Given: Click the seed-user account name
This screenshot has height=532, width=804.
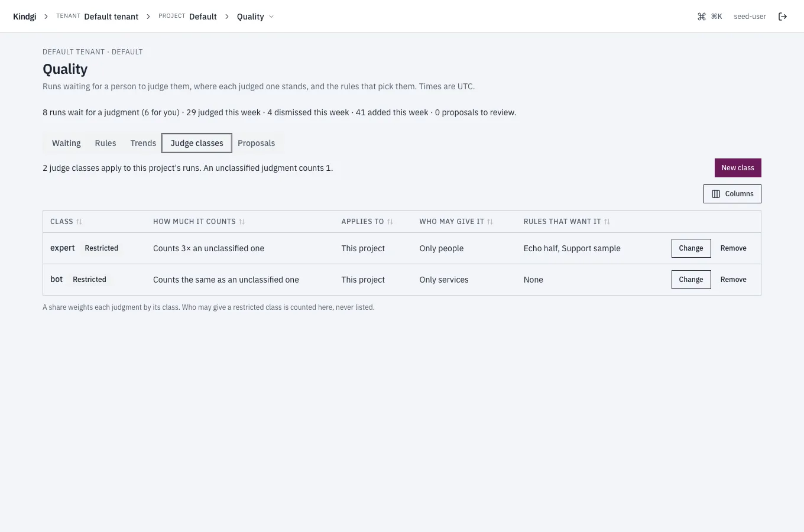Looking at the screenshot, I should point(750,17).
